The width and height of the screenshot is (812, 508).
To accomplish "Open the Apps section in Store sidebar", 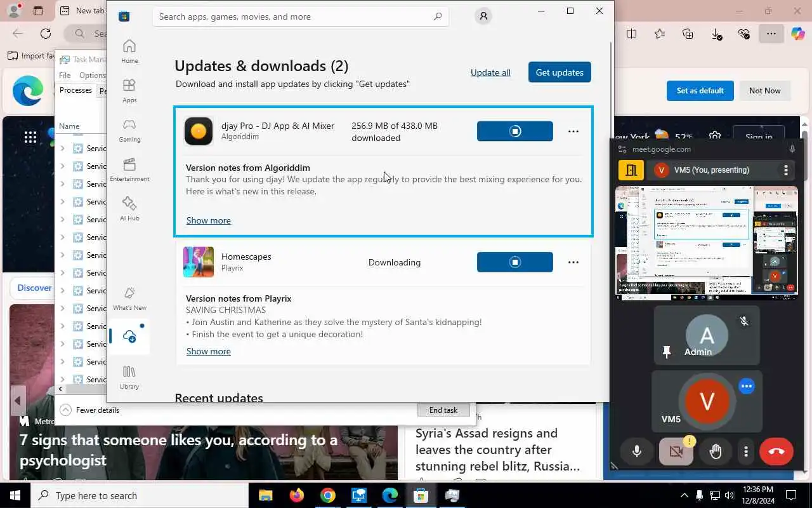I will (129, 91).
